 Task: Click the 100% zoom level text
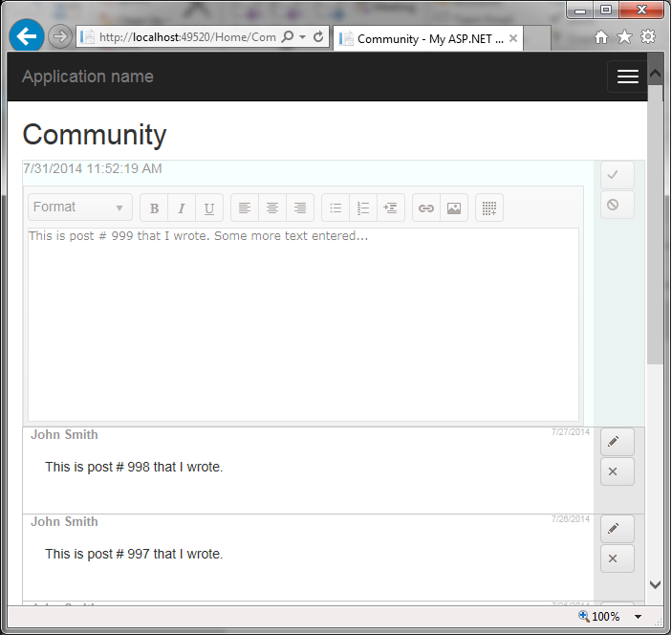click(606, 617)
